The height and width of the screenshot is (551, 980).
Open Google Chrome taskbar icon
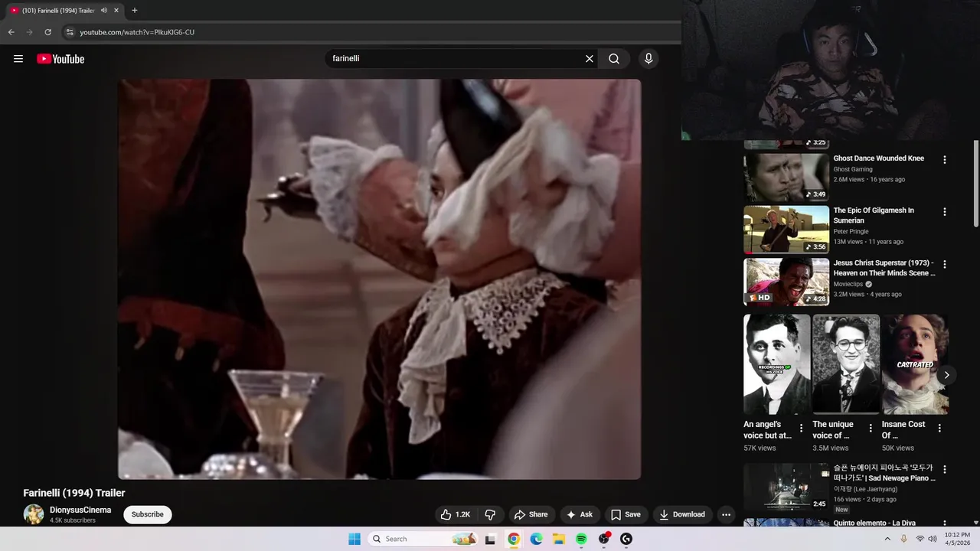tap(513, 539)
